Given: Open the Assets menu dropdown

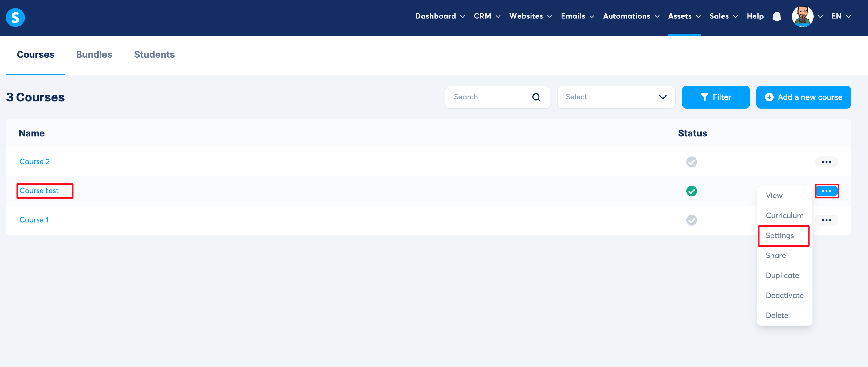Looking at the screenshot, I should point(684,16).
